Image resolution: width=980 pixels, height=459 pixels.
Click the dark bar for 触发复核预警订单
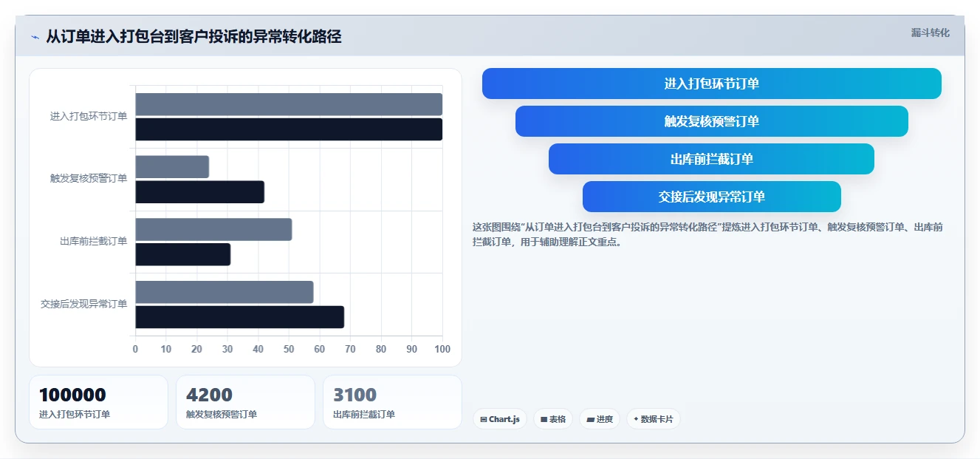click(x=199, y=192)
